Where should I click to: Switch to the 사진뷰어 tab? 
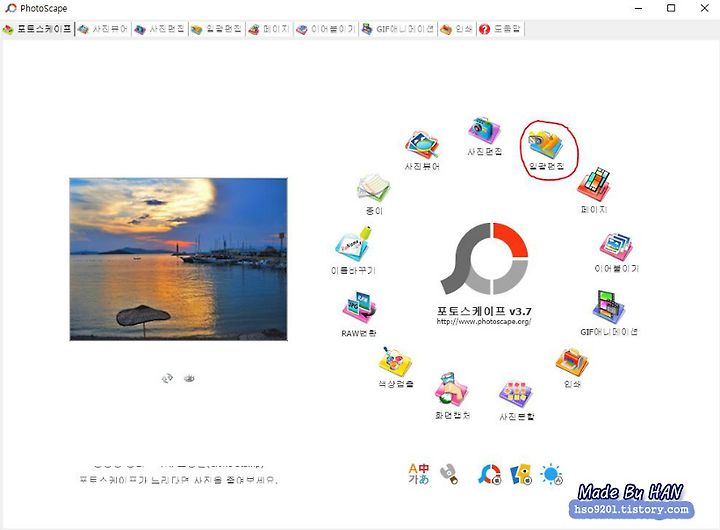click(x=103, y=29)
